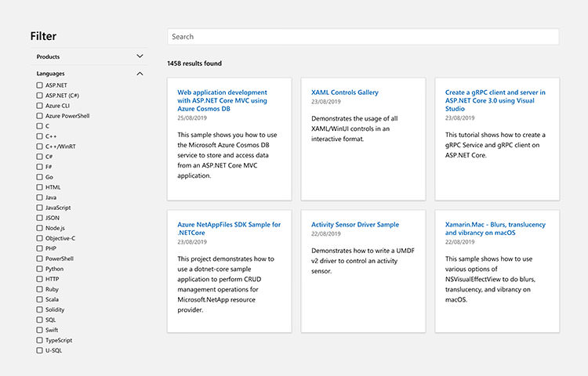Viewport: 588px width, 376px height.
Task: Open Web application development with ASP.NET Core link
Action: (222, 100)
